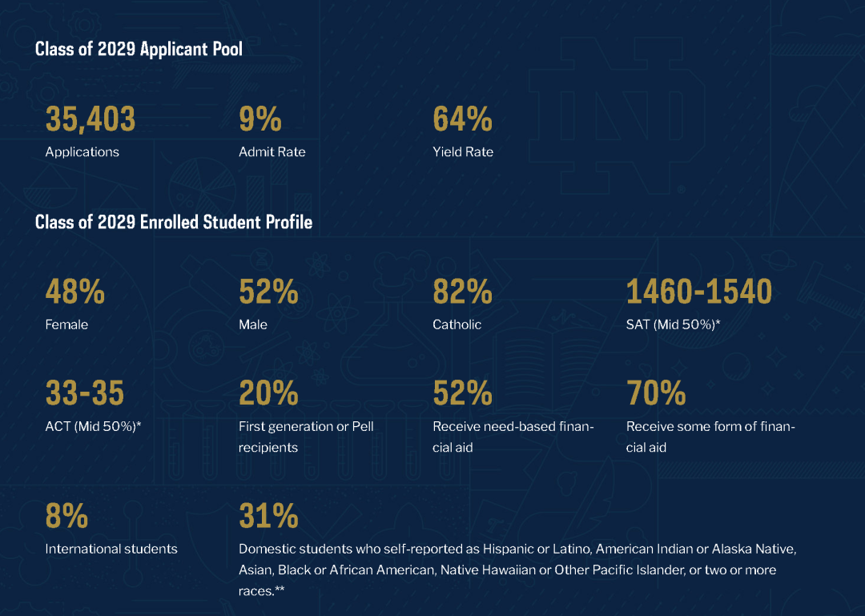Click the 64% yield rate number
This screenshot has height=616, width=865.
point(462,119)
